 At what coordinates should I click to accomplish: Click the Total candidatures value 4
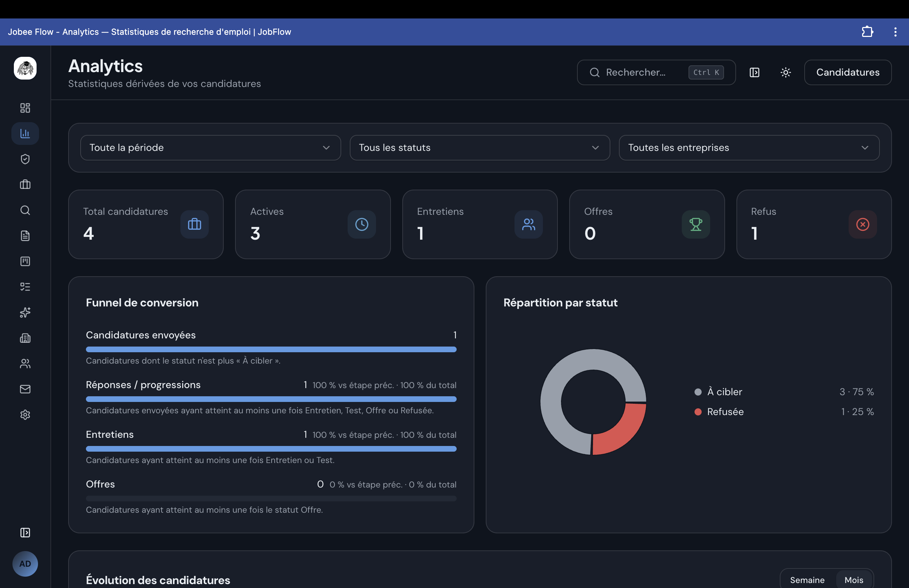88,234
